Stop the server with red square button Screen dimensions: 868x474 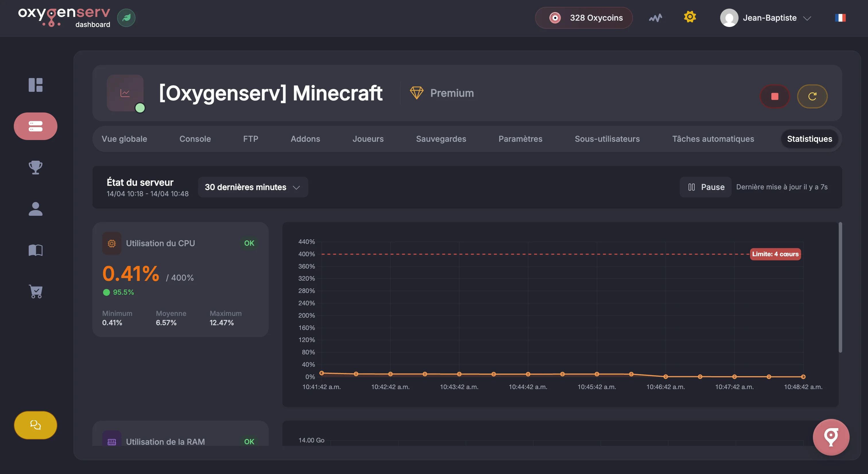tap(775, 97)
